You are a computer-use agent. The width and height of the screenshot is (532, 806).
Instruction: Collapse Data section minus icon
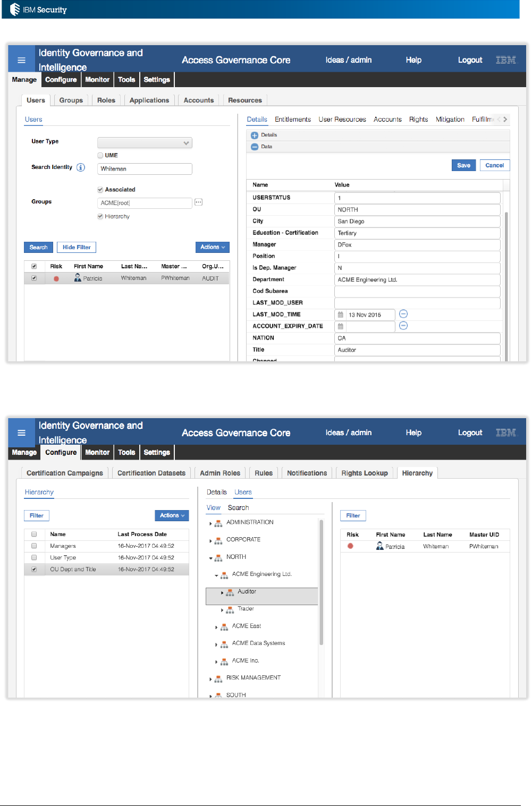255,147
